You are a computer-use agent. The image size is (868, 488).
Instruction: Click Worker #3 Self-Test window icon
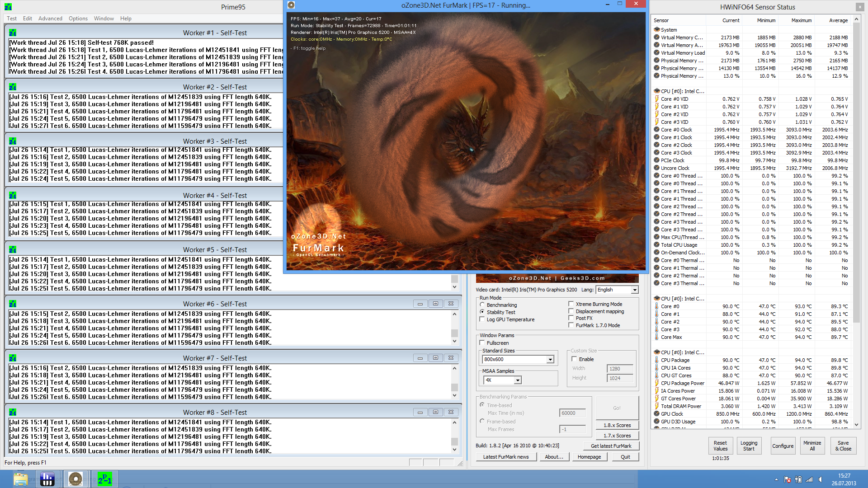(13, 141)
